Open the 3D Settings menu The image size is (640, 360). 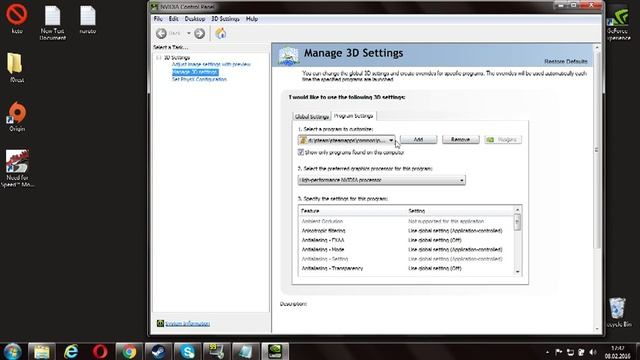(225, 19)
